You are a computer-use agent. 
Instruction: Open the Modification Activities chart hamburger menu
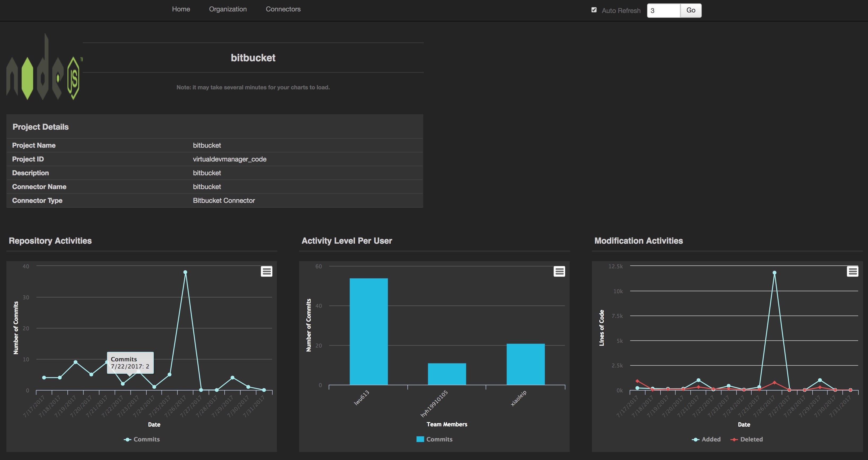pos(853,271)
